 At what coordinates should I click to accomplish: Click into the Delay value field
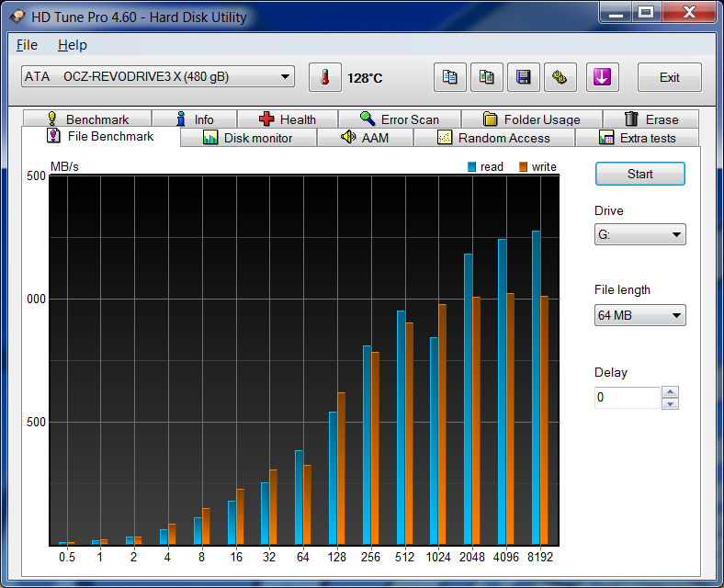[x=627, y=398]
